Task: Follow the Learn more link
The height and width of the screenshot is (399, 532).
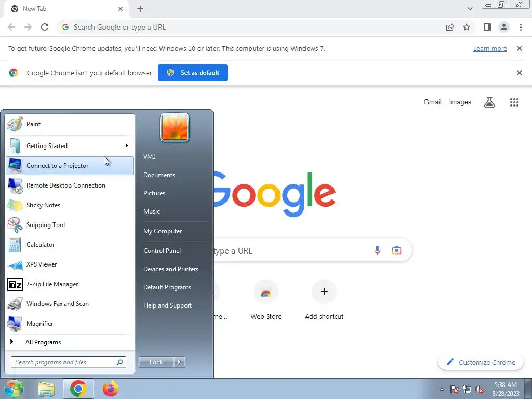Action: click(x=490, y=48)
